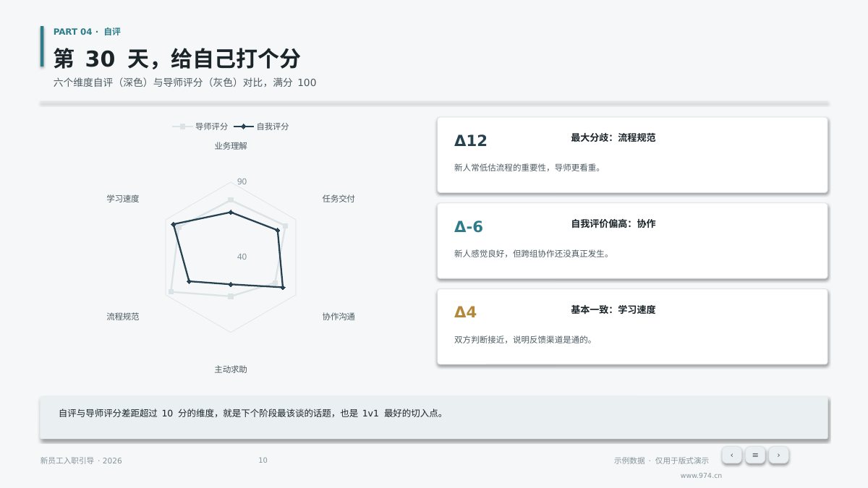Screen dimensions: 868x488
Task: Click the 流程规范 radar axis label
Action: 123,317
